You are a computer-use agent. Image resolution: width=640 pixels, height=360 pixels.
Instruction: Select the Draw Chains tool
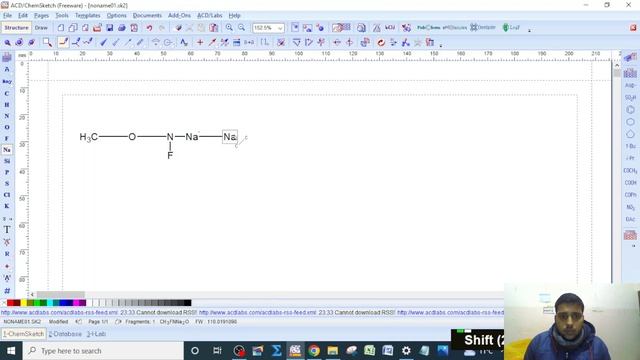tap(88, 42)
